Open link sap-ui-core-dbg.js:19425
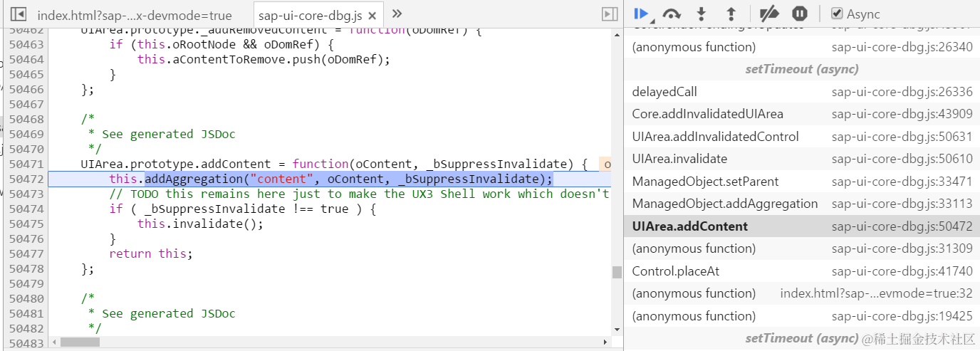 902,316
